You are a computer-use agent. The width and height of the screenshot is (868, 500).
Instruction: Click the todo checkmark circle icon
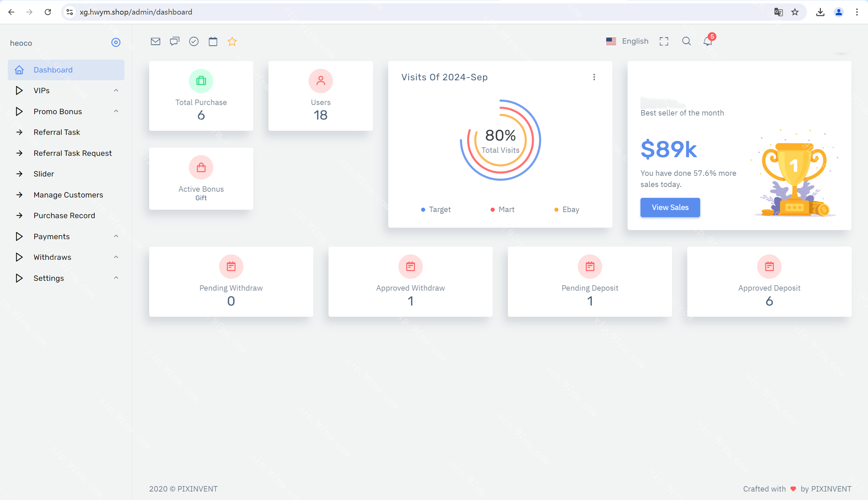[194, 42]
